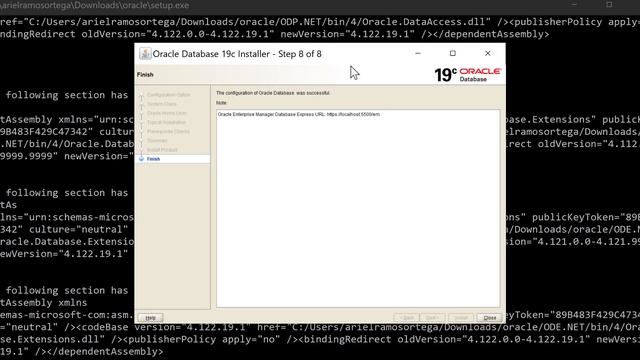The width and height of the screenshot is (640, 360).
Task: Select the Finish step in the sidebar
Action: tap(153, 159)
